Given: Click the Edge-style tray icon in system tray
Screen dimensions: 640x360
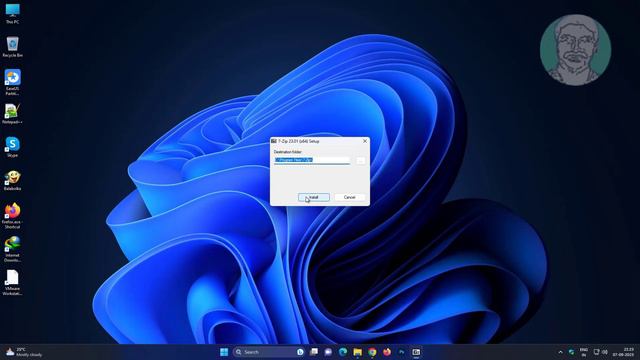Looking at the screenshot, I should 571,352.
